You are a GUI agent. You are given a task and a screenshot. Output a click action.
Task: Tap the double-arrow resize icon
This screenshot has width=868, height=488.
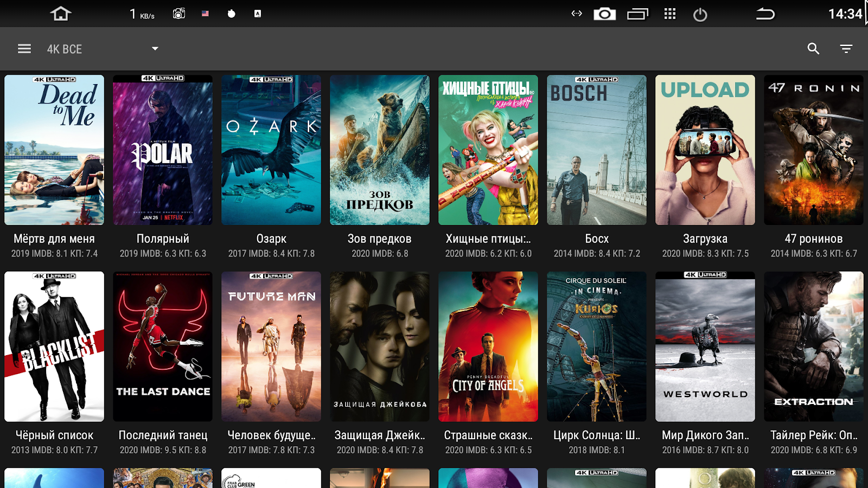577,14
